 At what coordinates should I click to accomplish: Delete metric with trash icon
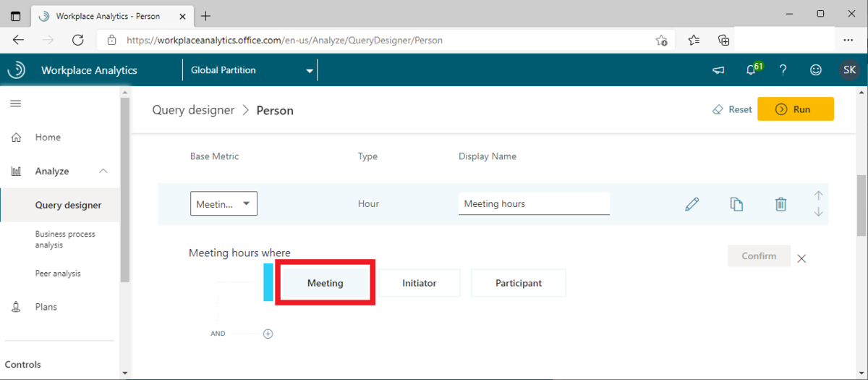coord(780,204)
